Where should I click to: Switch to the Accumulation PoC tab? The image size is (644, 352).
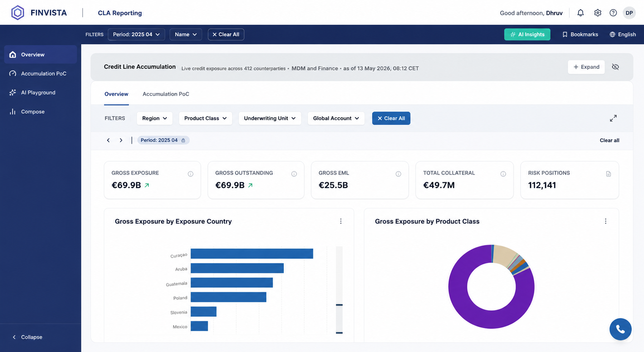166,94
